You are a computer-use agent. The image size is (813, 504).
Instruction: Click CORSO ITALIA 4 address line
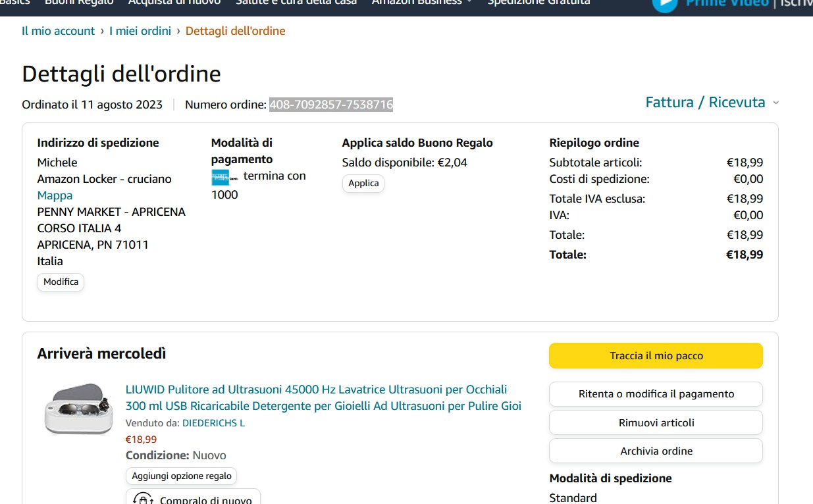click(x=79, y=228)
